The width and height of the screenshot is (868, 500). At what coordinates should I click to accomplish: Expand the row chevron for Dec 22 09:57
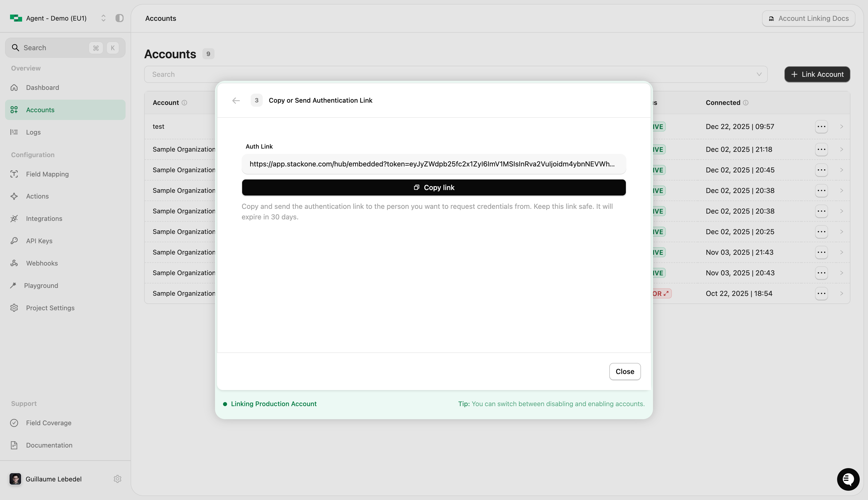point(842,126)
